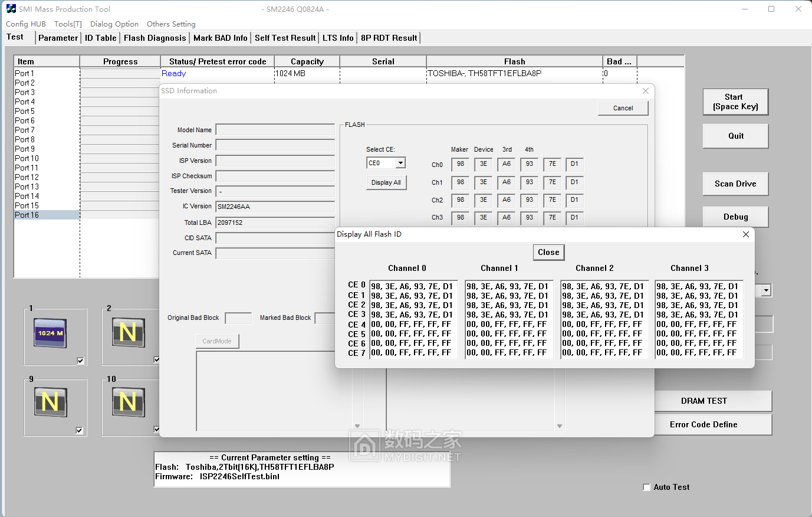Click the Port 9 N drive icon

pyautogui.click(x=50, y=402)
